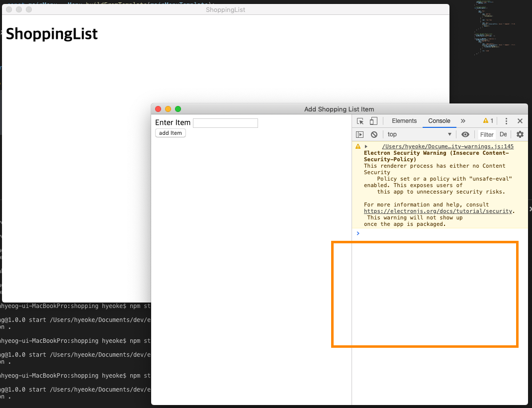Close the DevTools panel

tap(520, 121)
